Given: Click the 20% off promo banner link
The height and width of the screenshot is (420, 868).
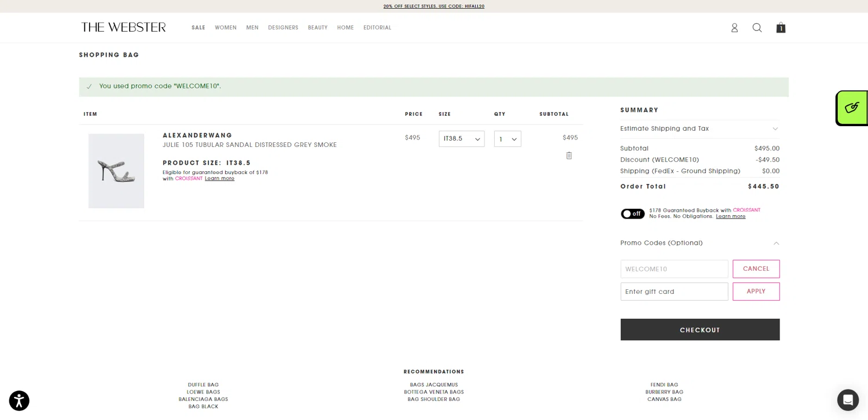Looking at the screenshot, I should [434, 6].
